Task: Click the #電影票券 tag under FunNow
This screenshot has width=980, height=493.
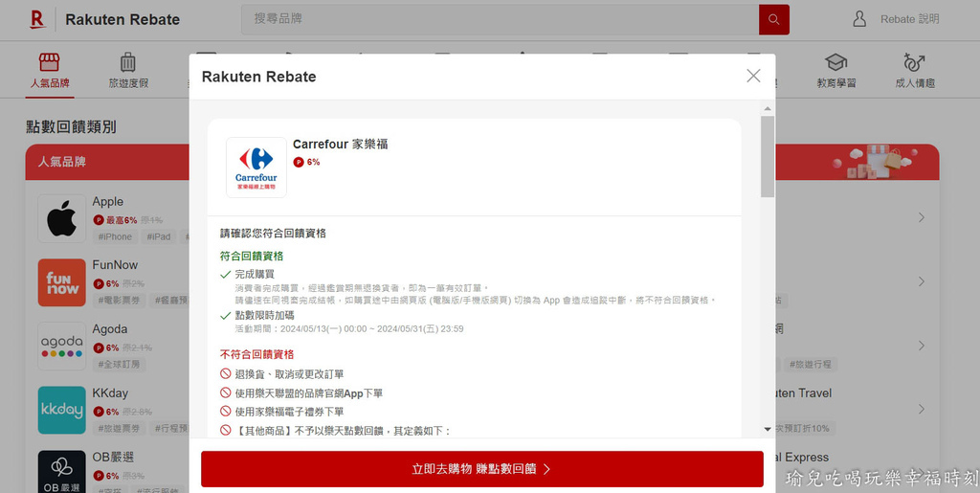Action: coord(119,301)
